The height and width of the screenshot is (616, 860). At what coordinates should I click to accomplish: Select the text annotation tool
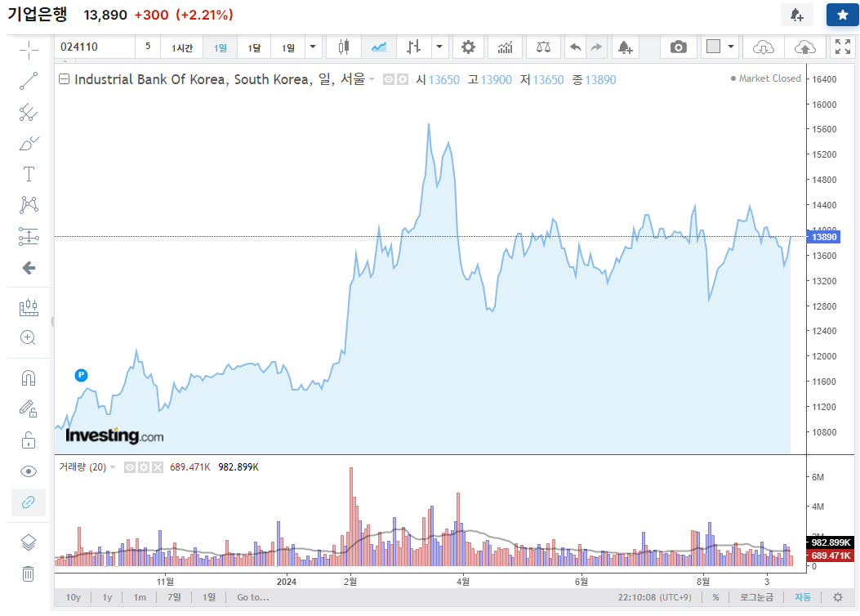point(29,174)
